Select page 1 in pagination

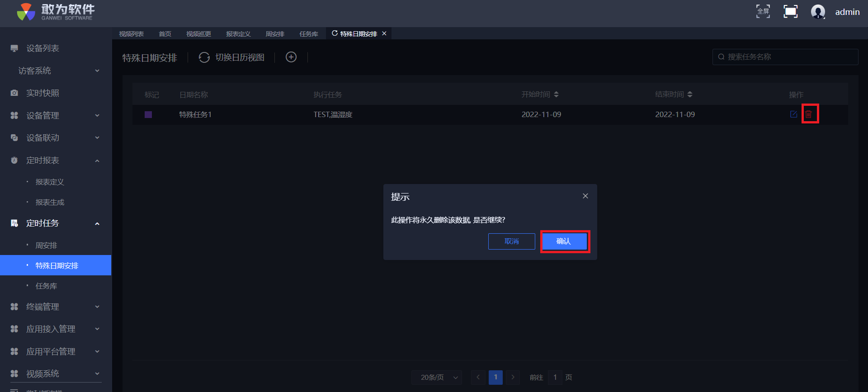click(495, 378)
